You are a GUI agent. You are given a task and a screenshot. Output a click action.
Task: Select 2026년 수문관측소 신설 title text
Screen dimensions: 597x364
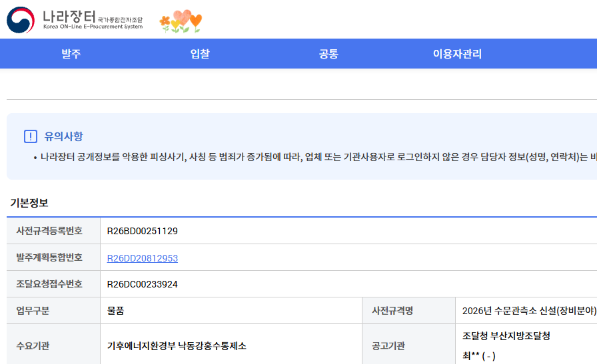click(x=529, y=311)
